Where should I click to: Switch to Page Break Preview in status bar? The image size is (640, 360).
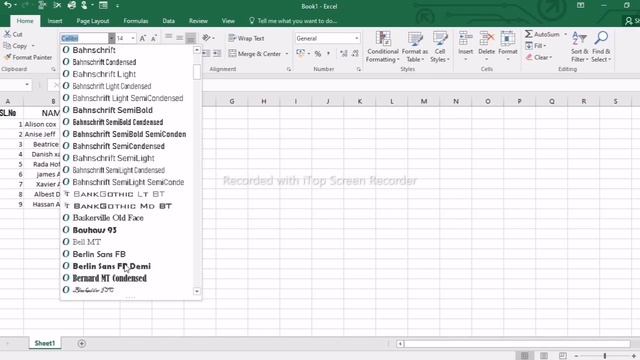click(x=562, y=356)
